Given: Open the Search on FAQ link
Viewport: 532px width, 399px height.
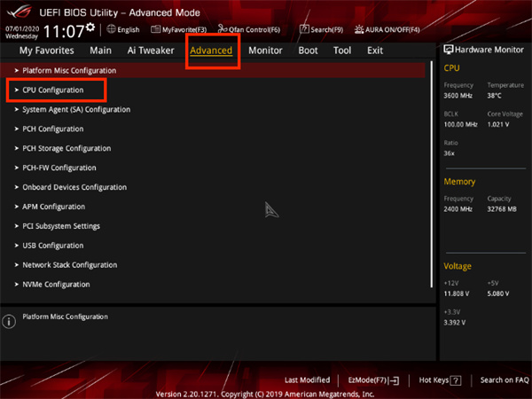Looking at the screenshot, I should (505, 380).
